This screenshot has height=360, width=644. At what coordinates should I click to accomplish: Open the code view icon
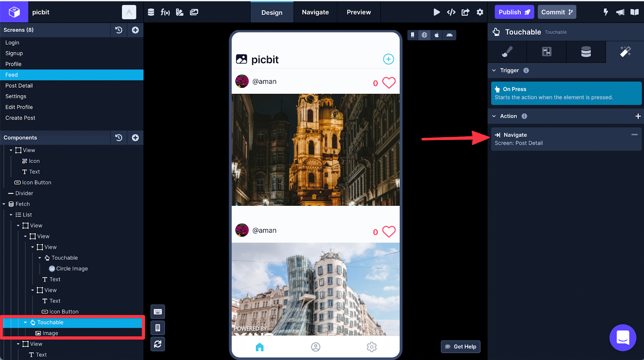point(451,12)
